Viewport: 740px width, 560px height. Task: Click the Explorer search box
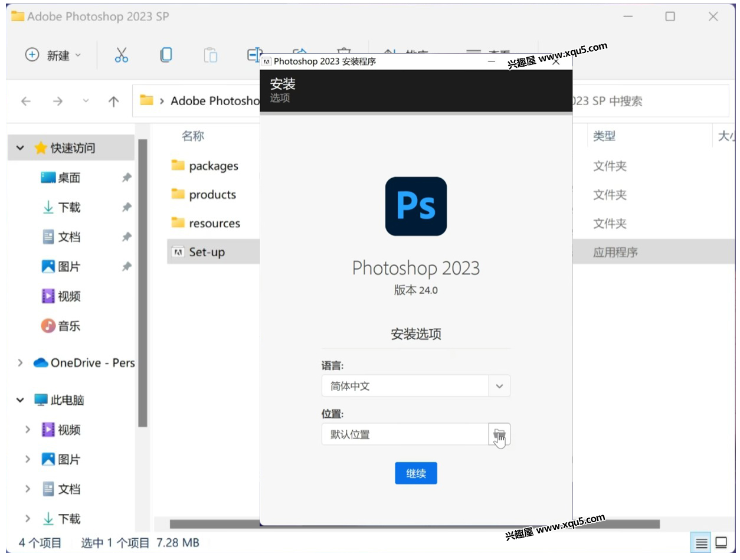650,101
